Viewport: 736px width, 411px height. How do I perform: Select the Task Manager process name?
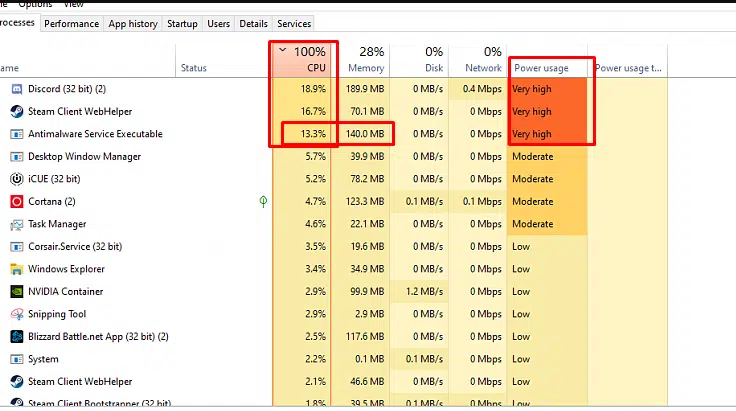(x=57, y=224)
